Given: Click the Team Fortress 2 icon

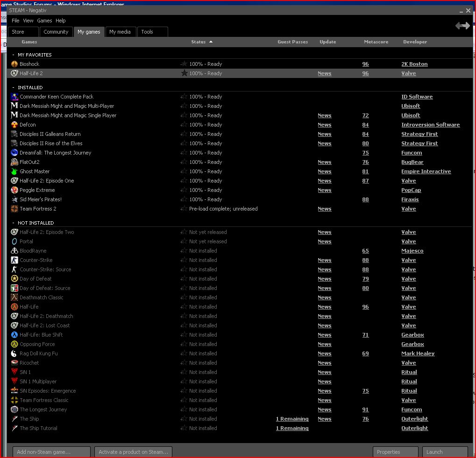Looking at the screenshot, I should pyautogui.click(x=14, y=209).
